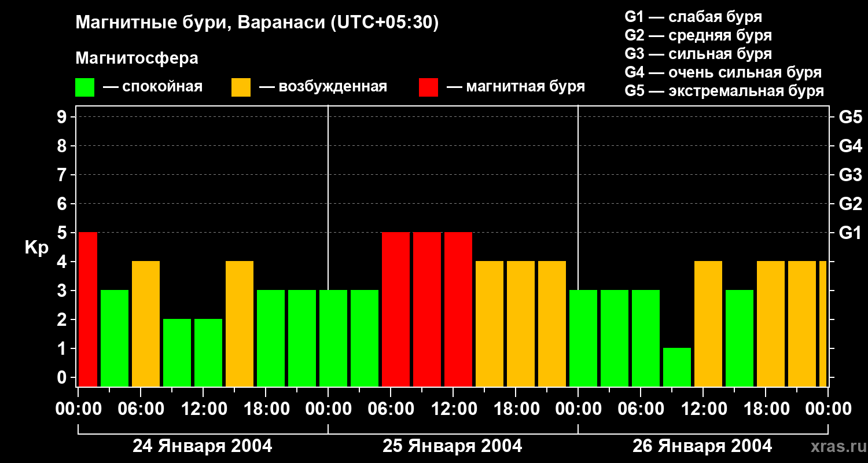Click the '24 Января 2004' date label
Viewport: 868px width, 463px height.
tap(203, 446)
